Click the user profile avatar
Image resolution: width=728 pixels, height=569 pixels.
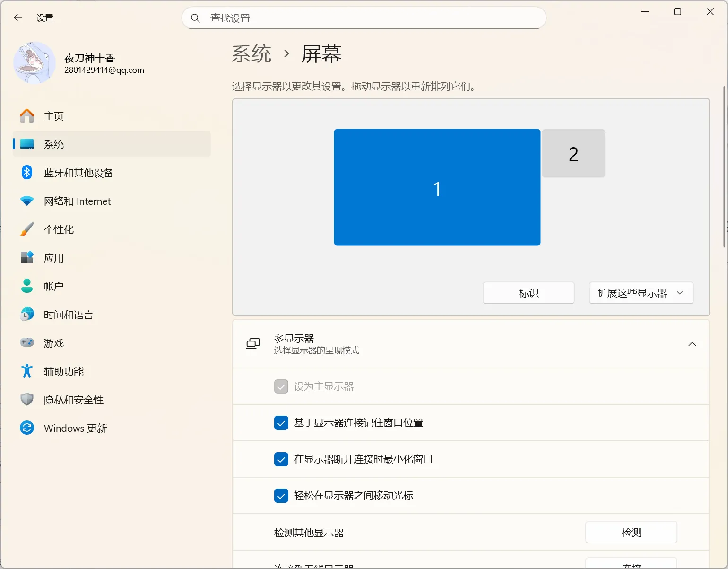click(x=35, y=63)
